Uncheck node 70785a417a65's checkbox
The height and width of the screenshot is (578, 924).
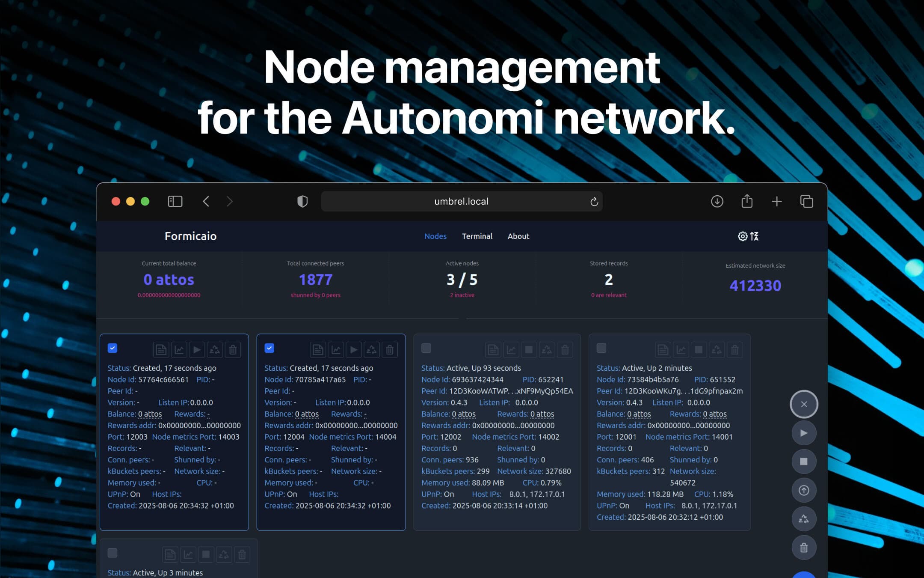pyautogui.click(x=269, y=348)
